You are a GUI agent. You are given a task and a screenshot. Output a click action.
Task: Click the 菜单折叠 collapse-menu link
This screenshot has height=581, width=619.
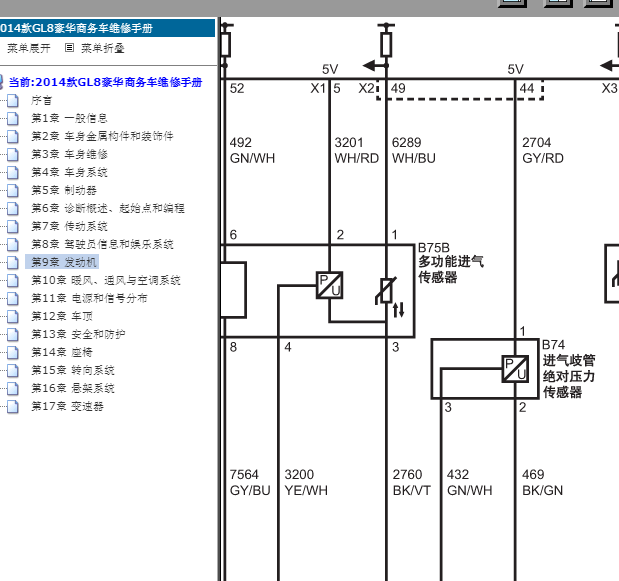click(103, 48)
